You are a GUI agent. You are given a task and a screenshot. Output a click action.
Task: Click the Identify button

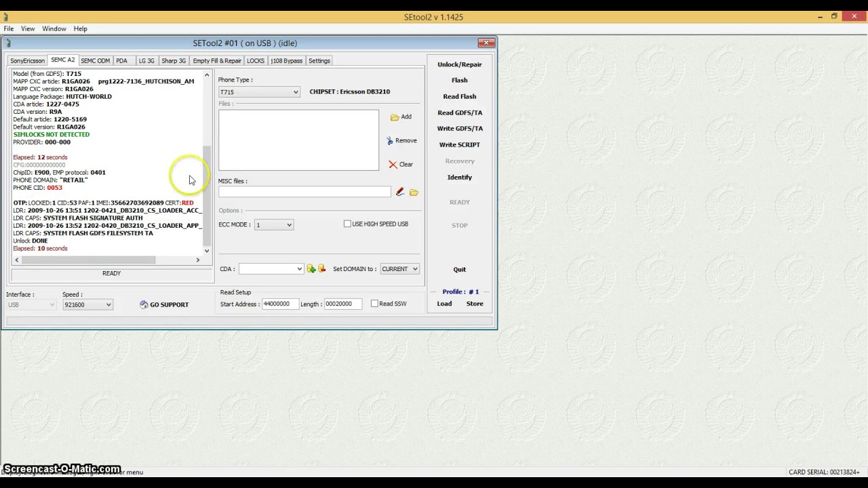[x=460, y=177]
